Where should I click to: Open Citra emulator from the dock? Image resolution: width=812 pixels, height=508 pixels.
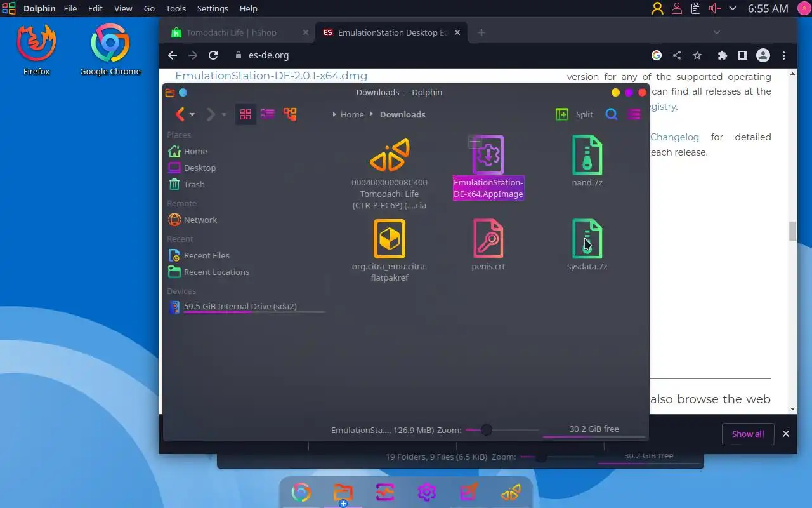pos(510,493)
